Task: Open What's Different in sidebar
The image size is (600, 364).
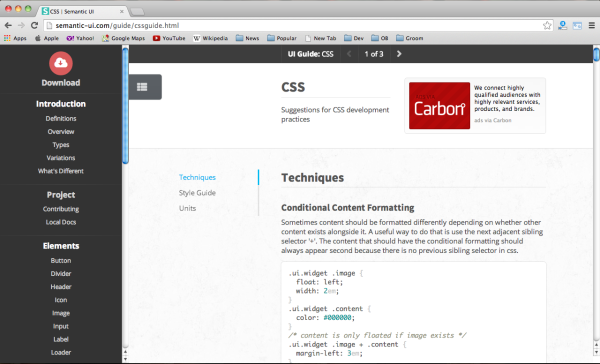Action: coord(61,171)
